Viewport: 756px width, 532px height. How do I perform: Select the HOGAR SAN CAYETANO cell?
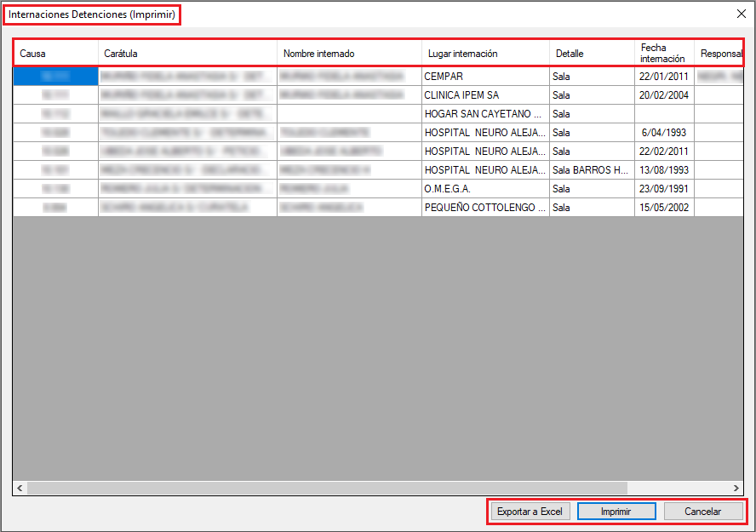[485, 114]
